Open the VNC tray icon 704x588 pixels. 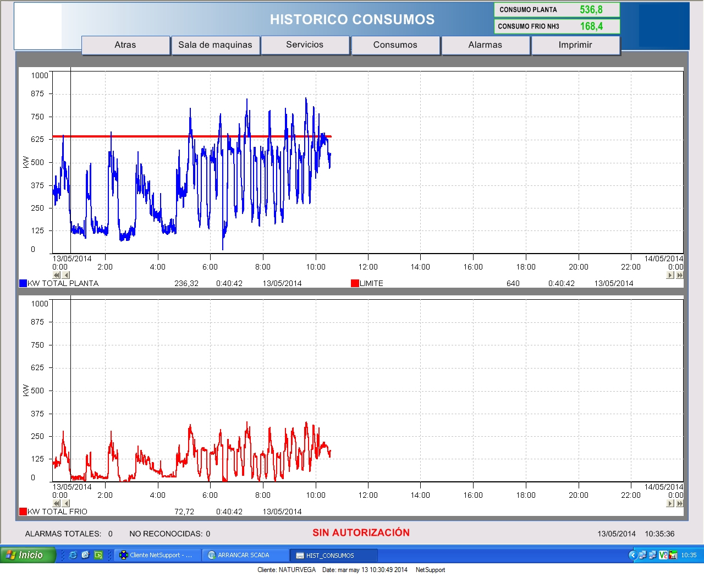[x=663, y=555]
